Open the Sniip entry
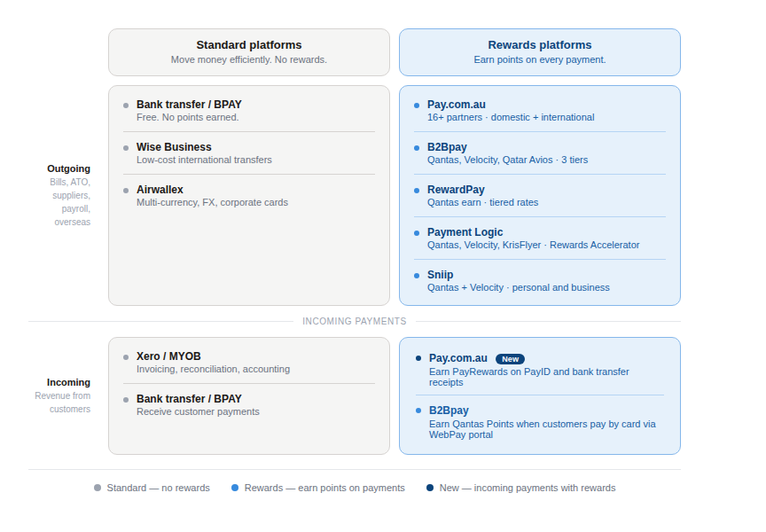 click(540, 280)
